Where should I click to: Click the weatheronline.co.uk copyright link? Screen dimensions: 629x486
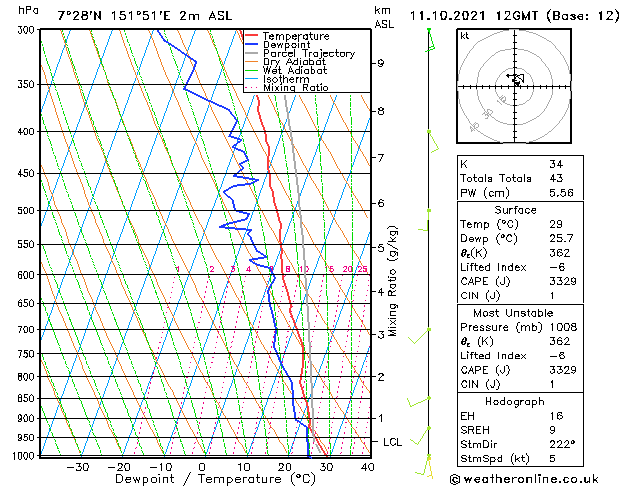[x=524, y=479]
